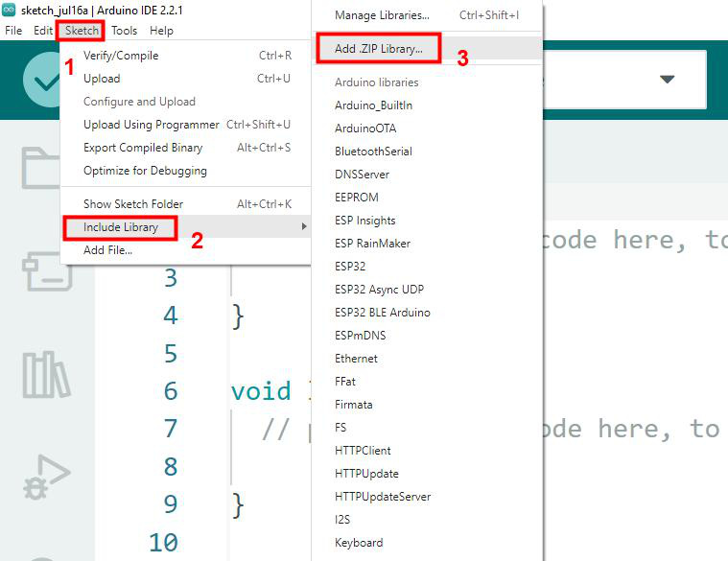Viewport: 728px width, 561px height.
Task: Include the Ethernet library
Action: (x=427, y=359)
